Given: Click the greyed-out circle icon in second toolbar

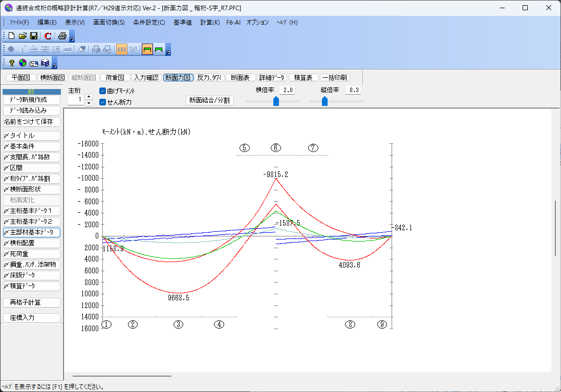Looking at the screenshot, I should click(11, 49).
